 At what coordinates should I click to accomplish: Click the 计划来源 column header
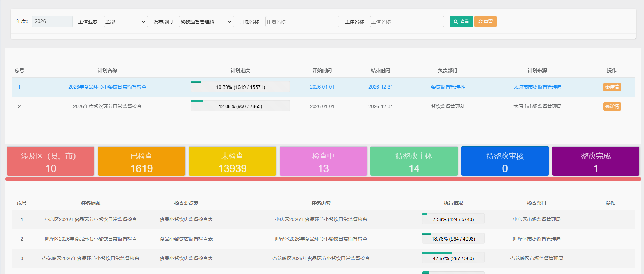coord(537,70)
